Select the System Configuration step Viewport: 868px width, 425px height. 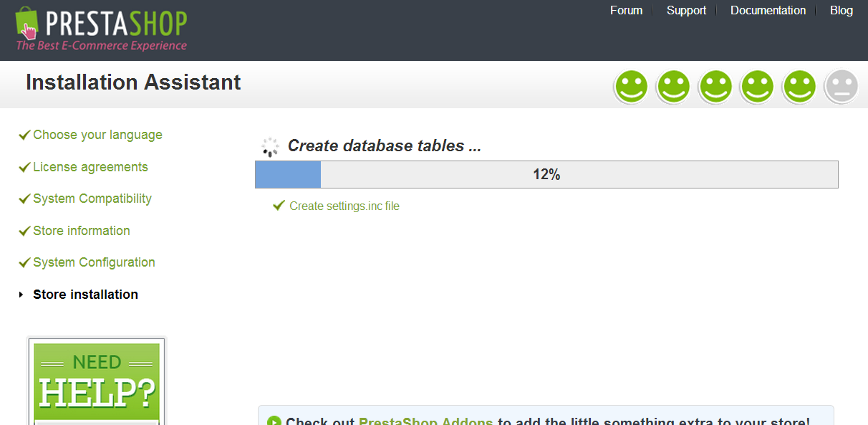(x=94, y=262)
